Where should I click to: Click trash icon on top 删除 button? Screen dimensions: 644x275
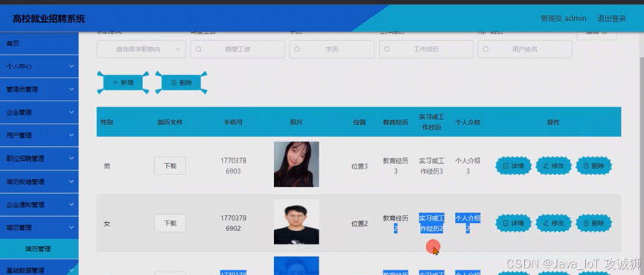tap(173, 83)
